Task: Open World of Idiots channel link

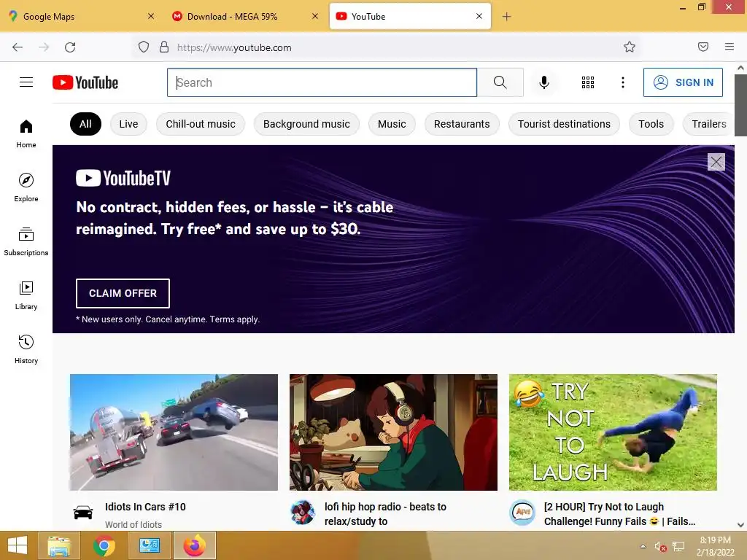Action: pos(133,524)
